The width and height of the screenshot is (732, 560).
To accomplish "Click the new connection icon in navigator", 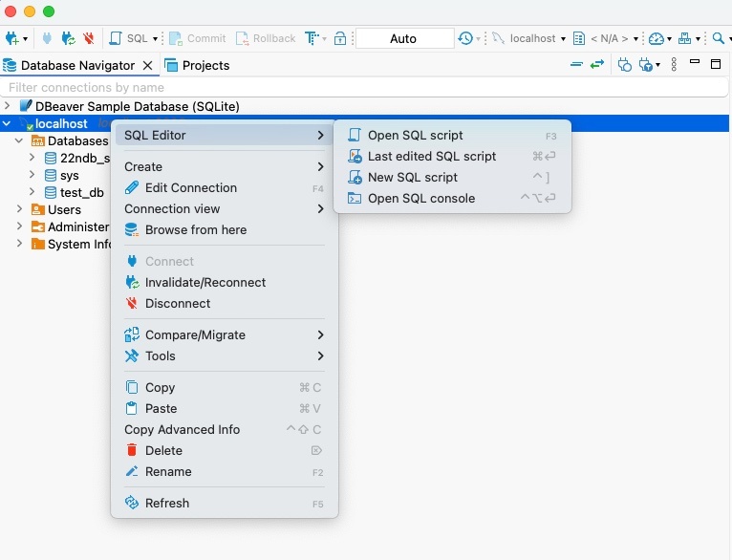I will pos(625,64).
